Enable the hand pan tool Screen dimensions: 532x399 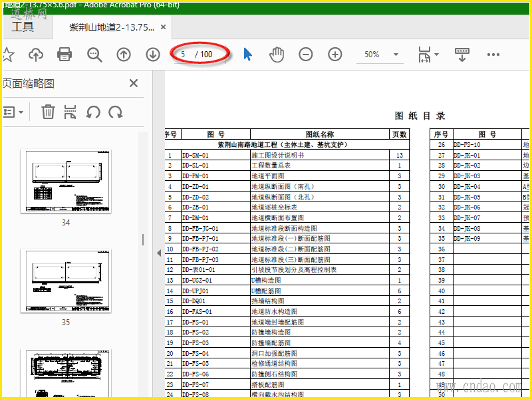click(277, 55)
